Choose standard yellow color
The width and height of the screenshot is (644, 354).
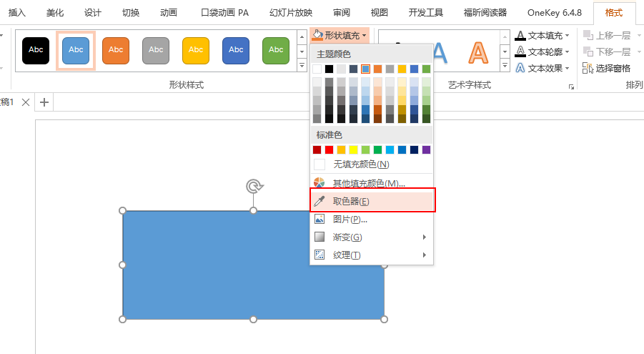click(x=353, y=149)
